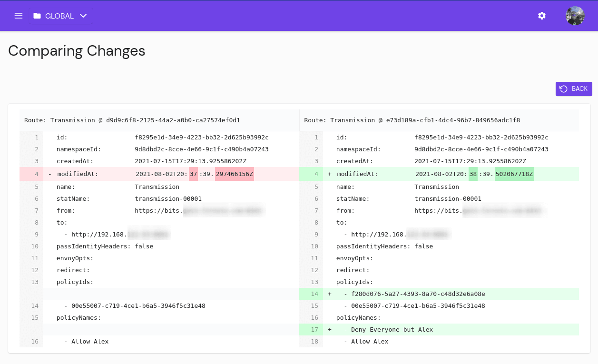
Task: Select left revision header d9d9c6f8
Action: coord(132,120)
